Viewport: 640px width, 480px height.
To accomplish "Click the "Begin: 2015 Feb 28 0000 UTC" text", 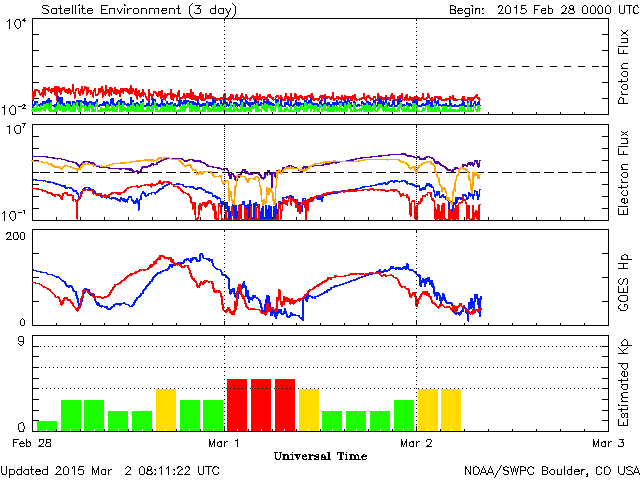I will [x=544, y=10].
